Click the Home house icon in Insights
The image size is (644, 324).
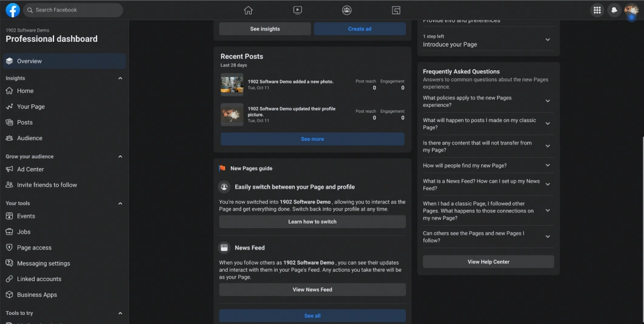coord(10,90)
